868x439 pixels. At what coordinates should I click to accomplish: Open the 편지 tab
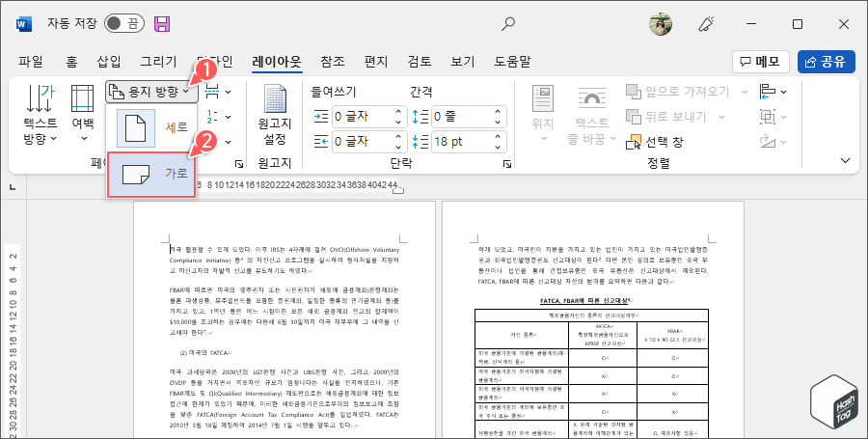[x=376, y=62]
